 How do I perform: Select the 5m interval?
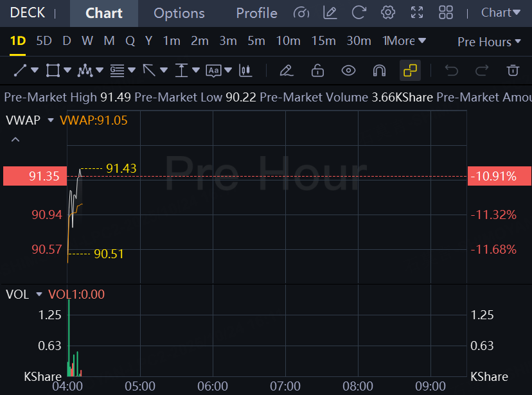coord(256,41)
